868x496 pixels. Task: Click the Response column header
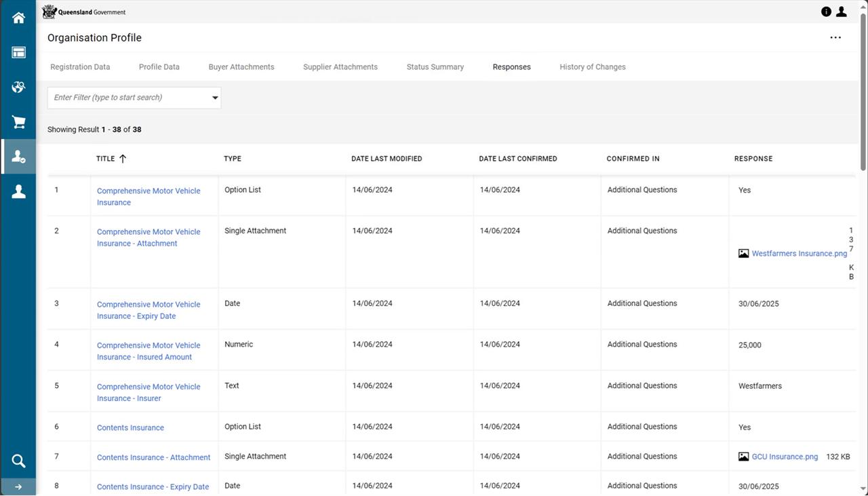click(753, 159)
